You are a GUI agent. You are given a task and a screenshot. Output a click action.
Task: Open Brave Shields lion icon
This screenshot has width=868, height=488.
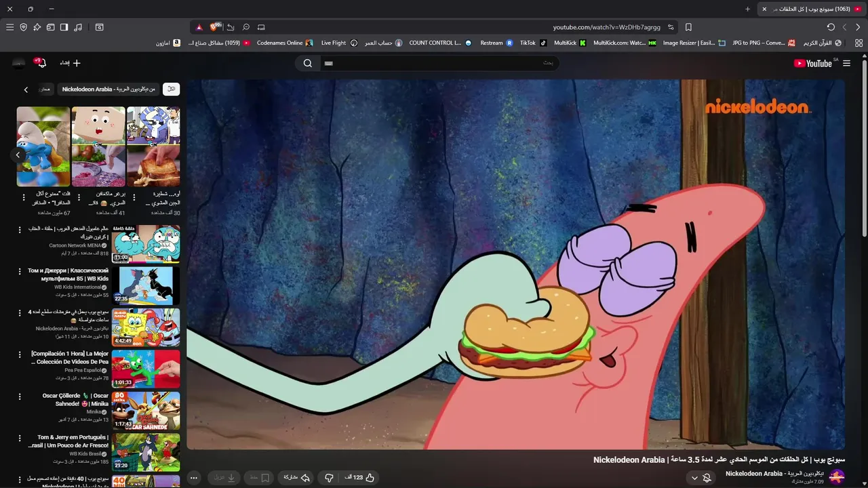[x=215, y=27]
